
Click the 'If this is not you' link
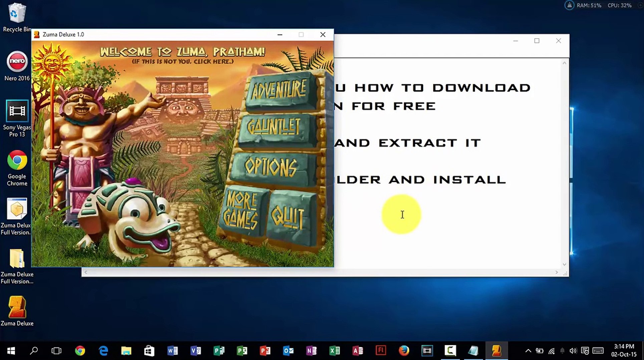click(x=183, y=62)
